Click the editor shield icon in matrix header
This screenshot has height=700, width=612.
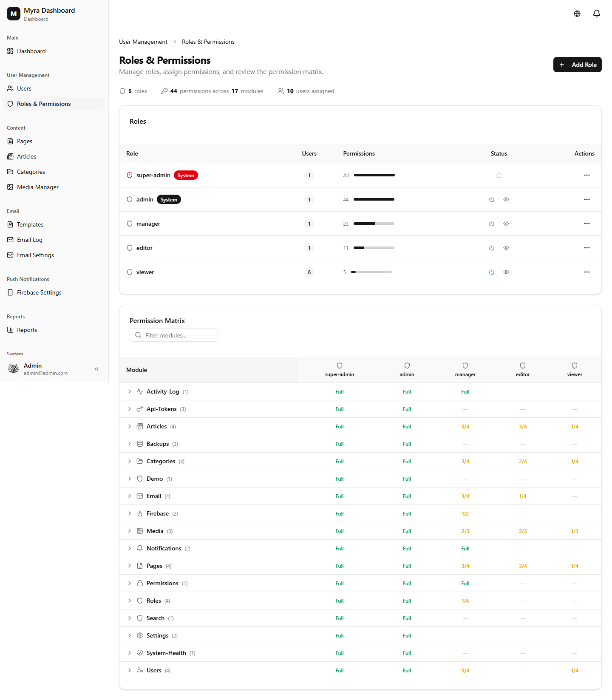click(x=523, y=366)
